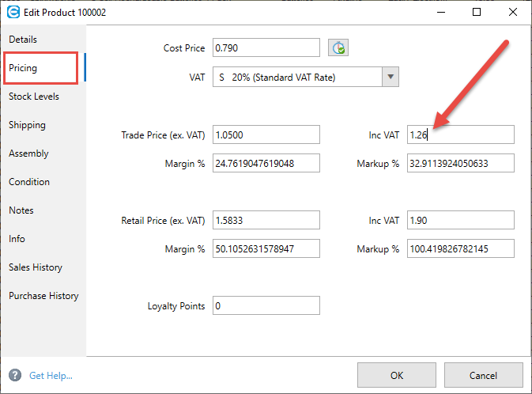View the Sales History tab
The width and height of the screenshot is (532, 394).
pos(36,267)
